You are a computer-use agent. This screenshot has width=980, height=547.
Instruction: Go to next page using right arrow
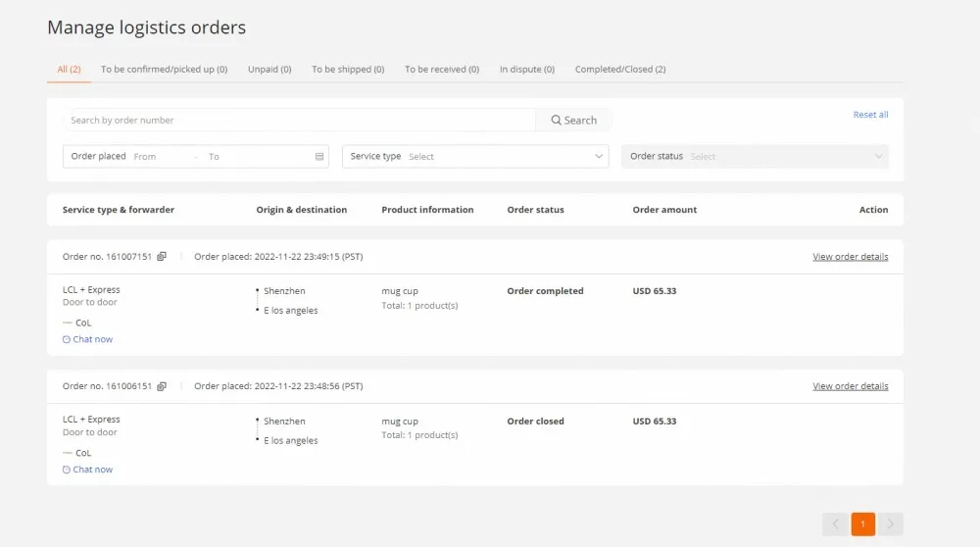click(x=890, y=524)
